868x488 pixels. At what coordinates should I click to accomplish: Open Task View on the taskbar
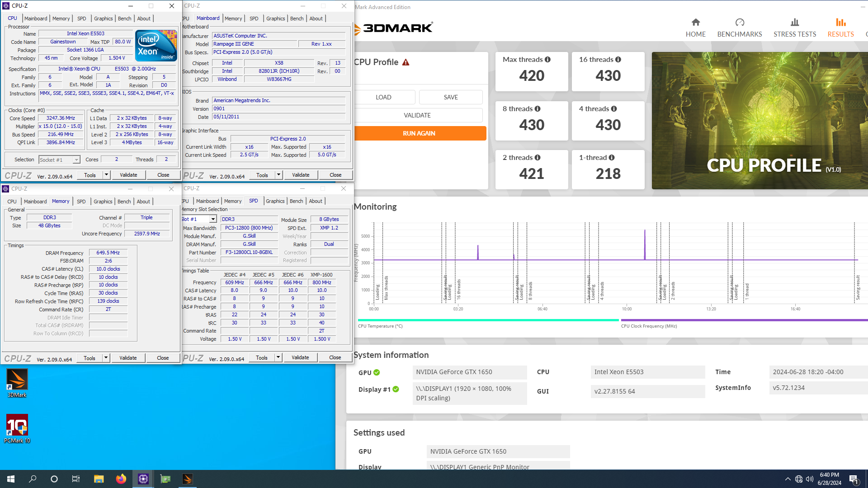click(x=76, y=479)
